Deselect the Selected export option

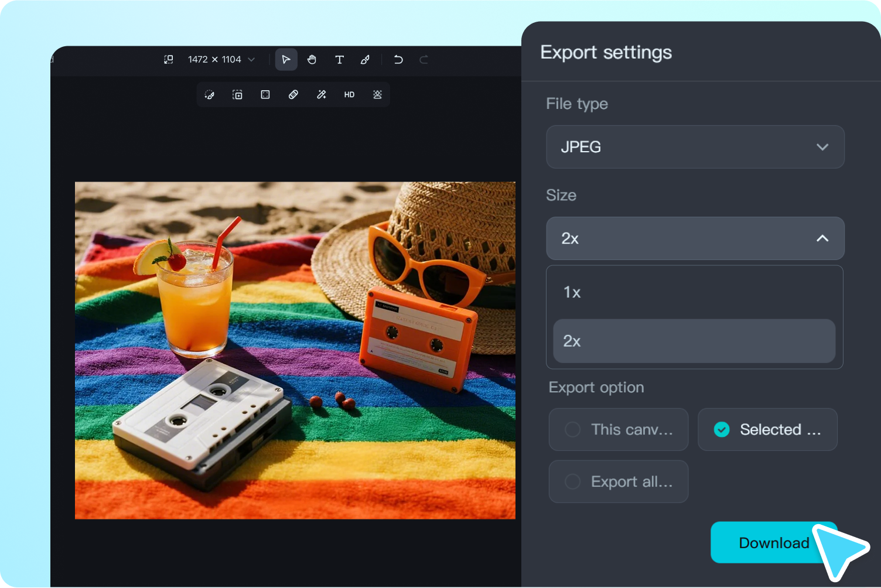pyautogui.click(x=767, y=429)
